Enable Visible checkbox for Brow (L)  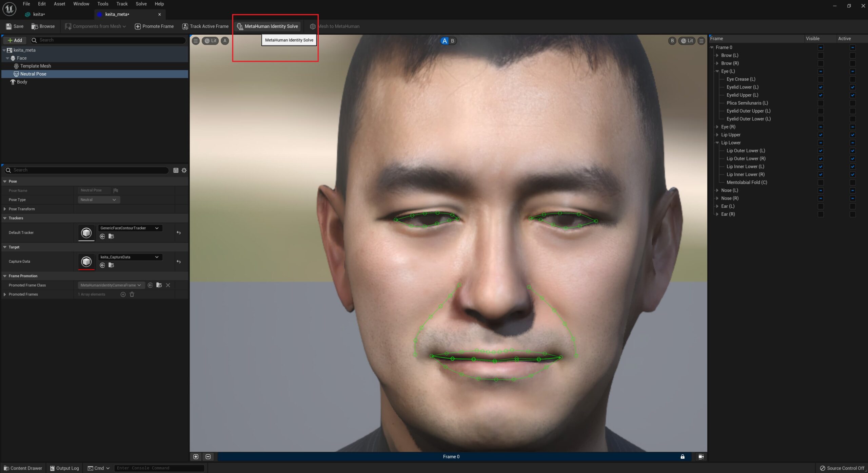click(821, 55)
